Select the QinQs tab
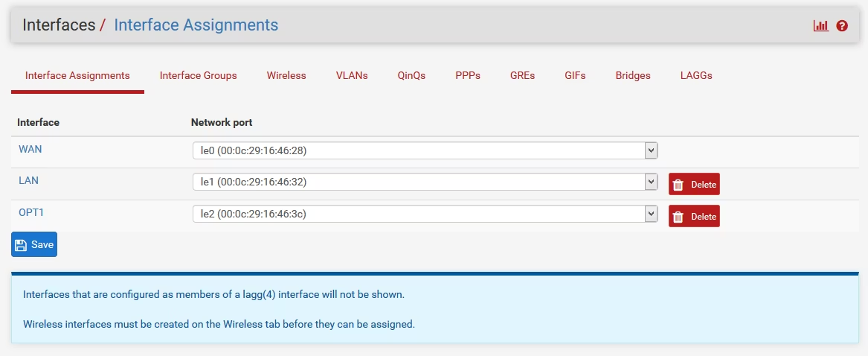 click(x=411, y=75)
